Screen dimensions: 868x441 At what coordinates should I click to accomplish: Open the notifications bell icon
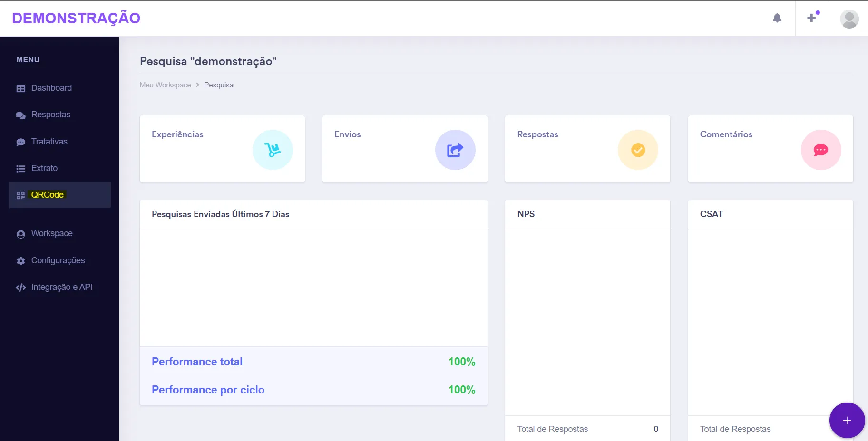(x=777, y=18)
